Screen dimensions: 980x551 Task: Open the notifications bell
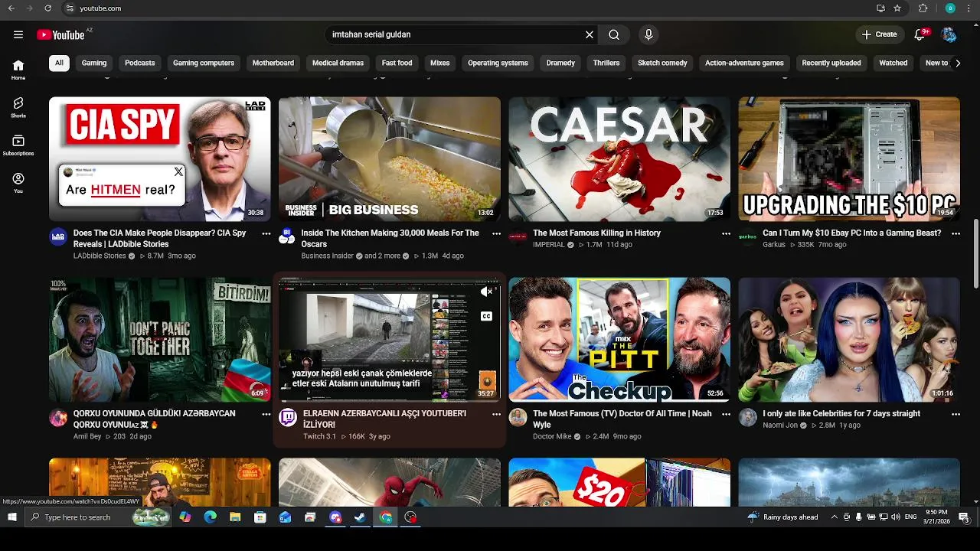point(920,34)
